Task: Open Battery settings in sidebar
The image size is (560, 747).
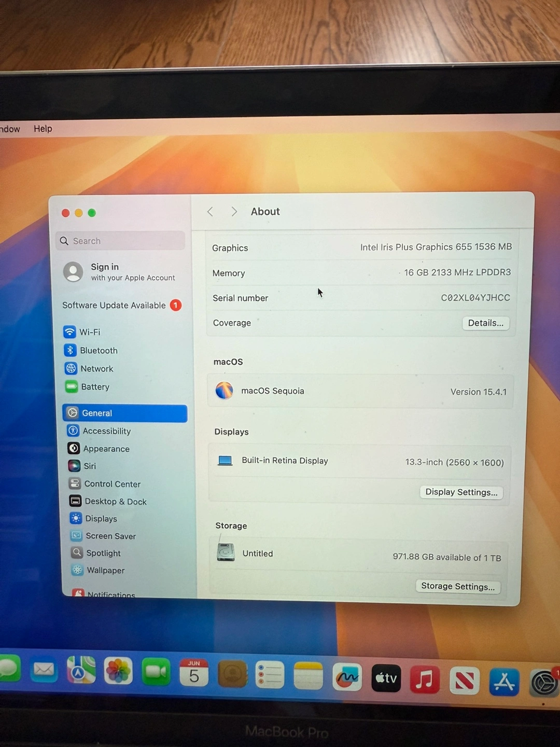Action: tap(87, 386)
